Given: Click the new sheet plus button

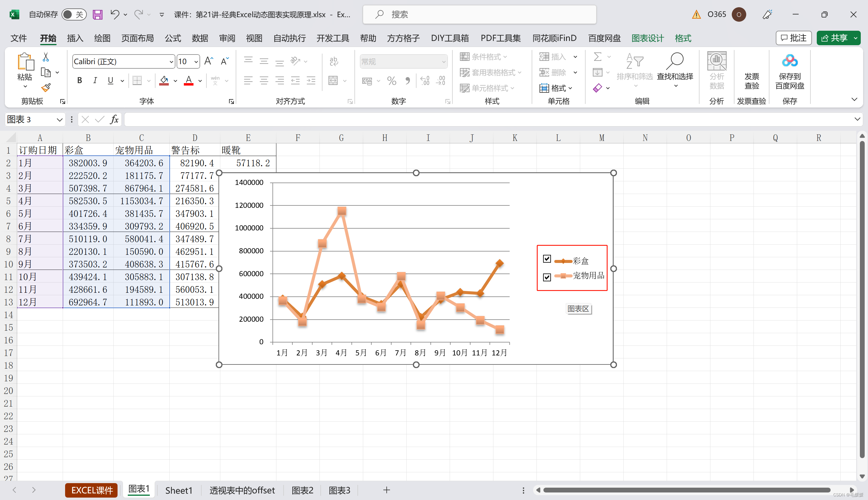Looking at the screenshot, I should click(x=386, y=490).
